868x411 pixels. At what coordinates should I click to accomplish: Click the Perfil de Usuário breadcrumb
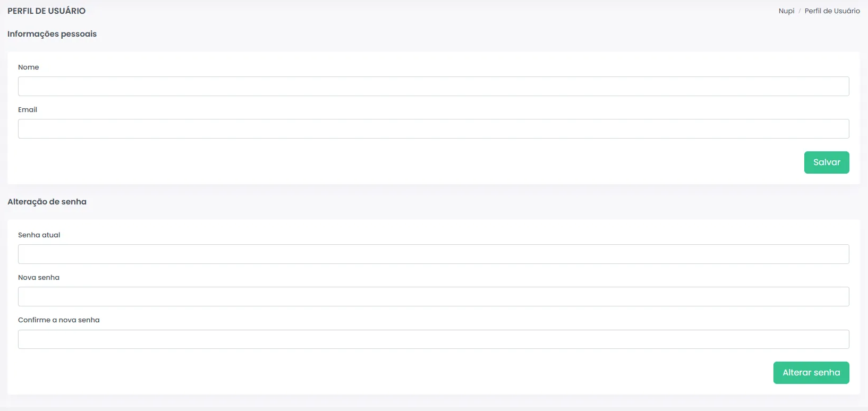(832, 11)
